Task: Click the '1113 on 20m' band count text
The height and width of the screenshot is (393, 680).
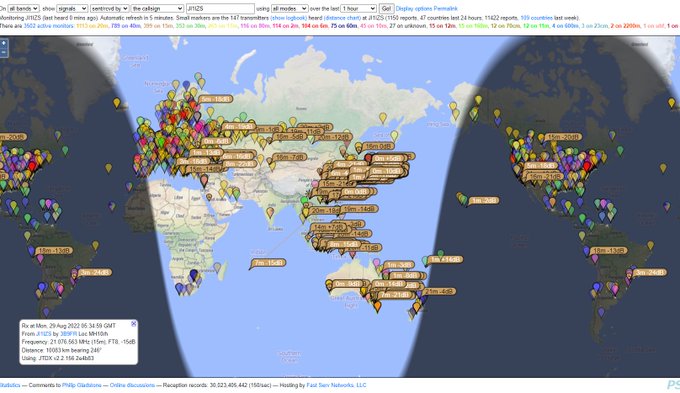Action: 92,26
